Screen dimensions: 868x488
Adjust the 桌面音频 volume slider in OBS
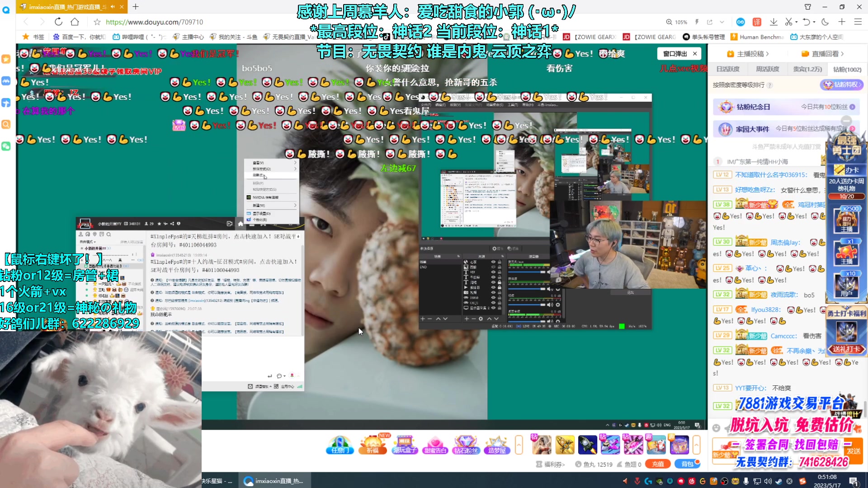pyautogui.click(x=527, y=321)
